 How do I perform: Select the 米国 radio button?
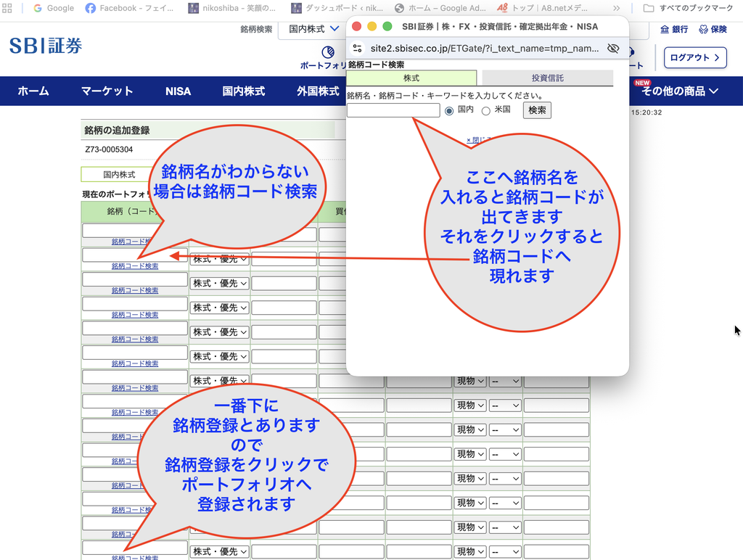[485, 111]
